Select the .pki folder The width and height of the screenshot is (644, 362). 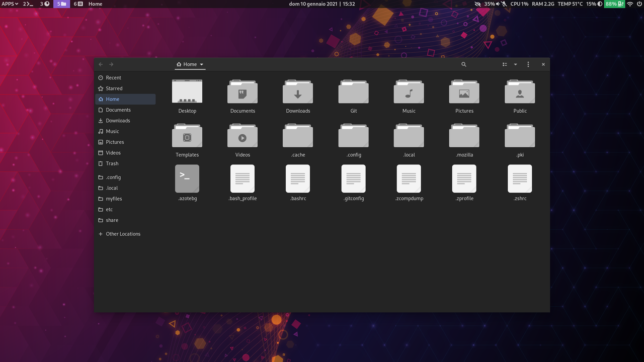pyautogui.click(x=520, y=136)
